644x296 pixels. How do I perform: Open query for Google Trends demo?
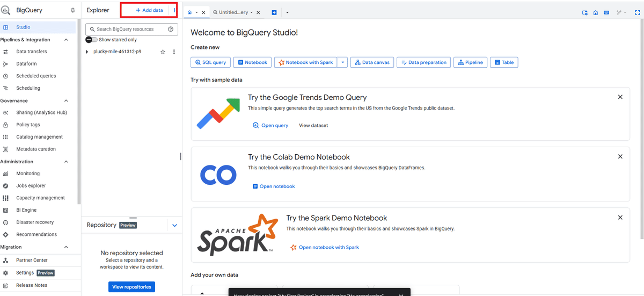coord(270,125)
